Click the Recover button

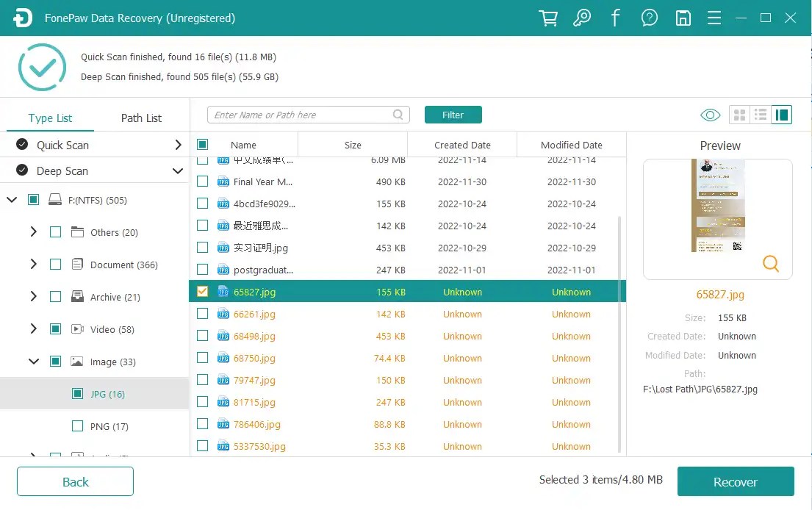tap(736, 482)
